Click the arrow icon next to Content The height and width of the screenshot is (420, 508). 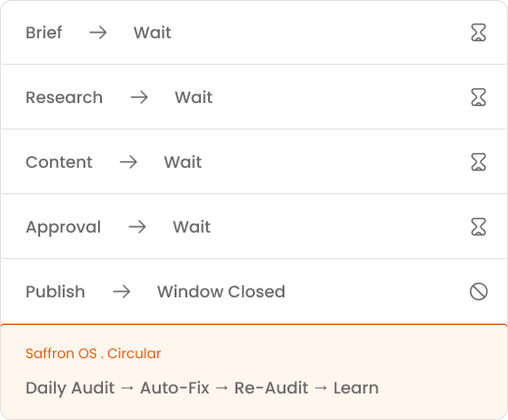(128, 162)
